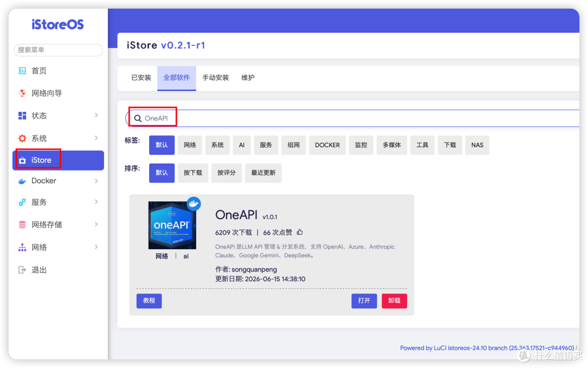The image size is (588, 368).
Task: Click the OneAPI app thumbnail image
Action: point(172,225)
